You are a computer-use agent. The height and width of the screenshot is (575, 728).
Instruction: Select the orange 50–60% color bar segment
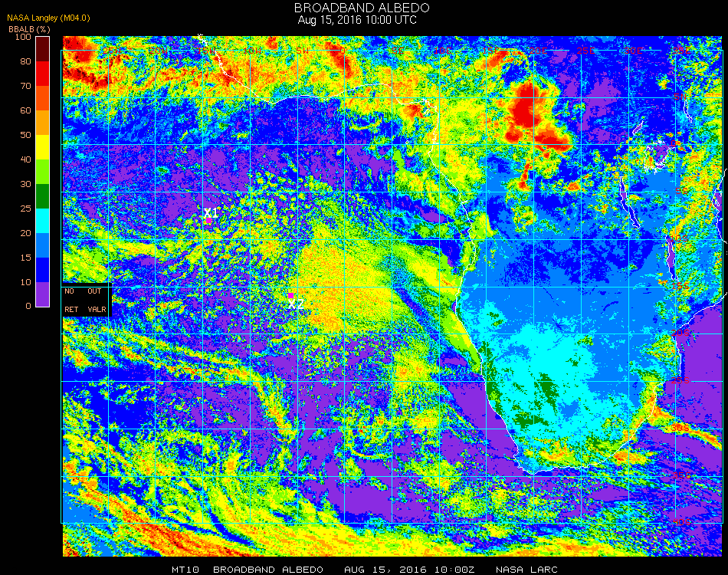tap(42, 123)
